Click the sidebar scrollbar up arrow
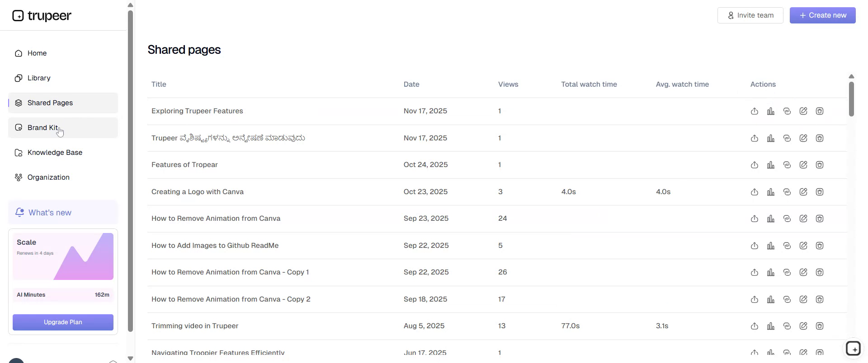Image resolution: width=868 pixels, height=363 pixels. pos(131,5)
